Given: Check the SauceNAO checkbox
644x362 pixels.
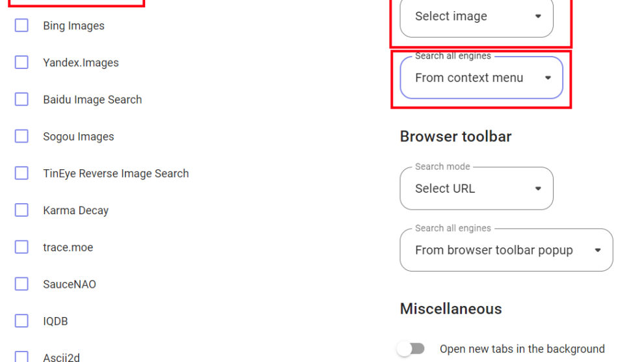Looking at the screenshot, I should point(21,284).
